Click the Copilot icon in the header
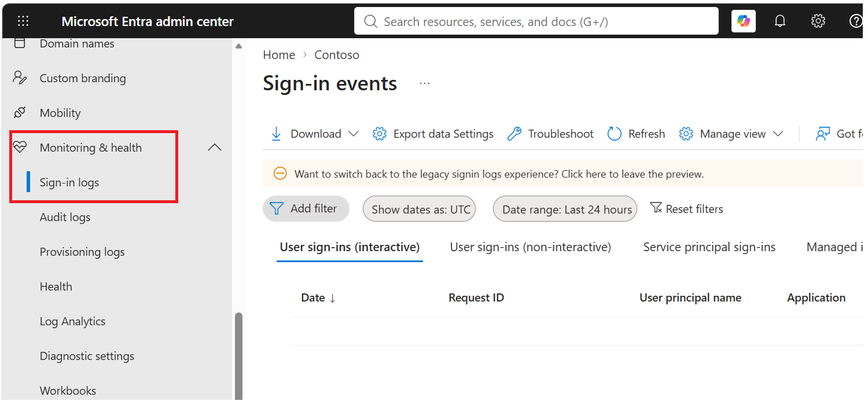 pyautogui.click(x=744, y=21)
